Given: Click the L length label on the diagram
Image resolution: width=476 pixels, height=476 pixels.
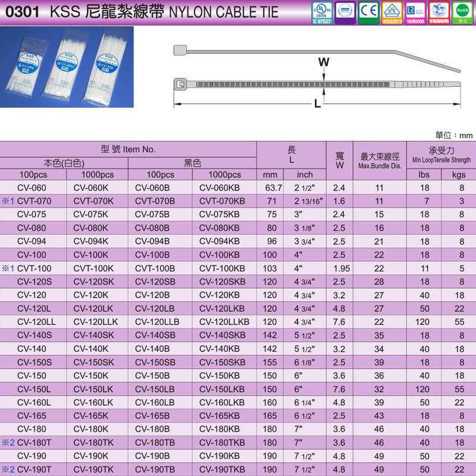Looking at the screenshot, I should click(x=317, y=104).
